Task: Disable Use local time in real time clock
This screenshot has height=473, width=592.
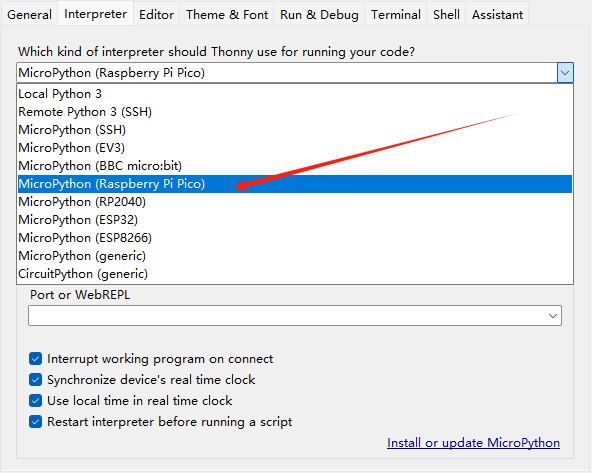Action: pos(35,401)
